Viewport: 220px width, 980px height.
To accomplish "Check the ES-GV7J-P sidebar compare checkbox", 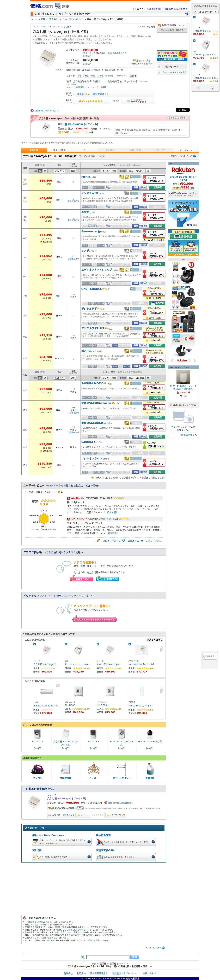I will pos(194,17).
